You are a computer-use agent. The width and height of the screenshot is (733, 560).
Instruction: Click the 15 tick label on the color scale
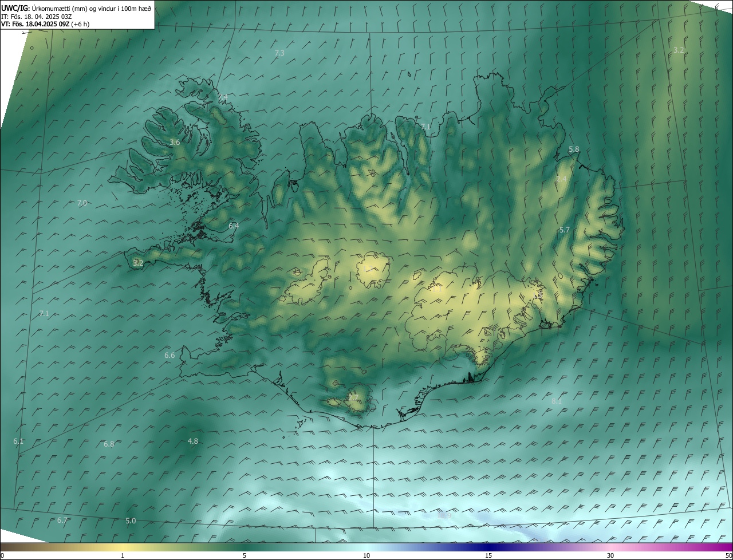(488, 555)
